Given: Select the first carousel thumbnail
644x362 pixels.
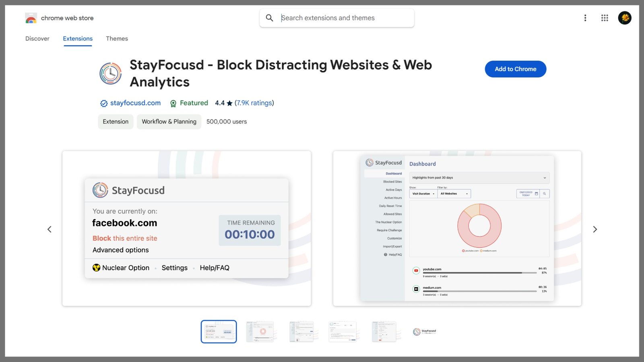Looking at the screenshot, I should point(219,331).
